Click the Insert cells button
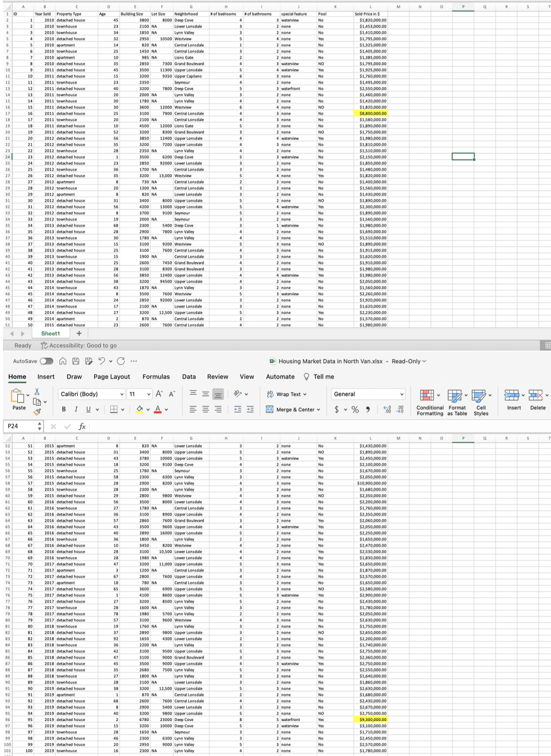551x756 pixels. tap(514, 400)
